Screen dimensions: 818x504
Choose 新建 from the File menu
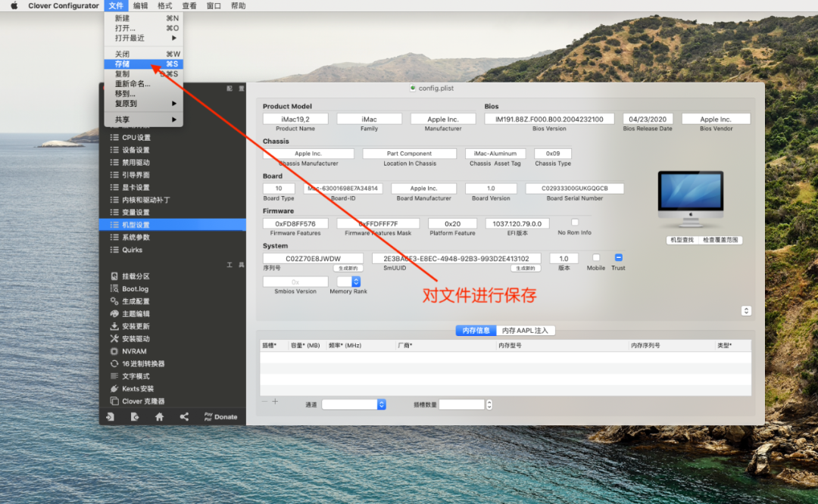pos(144,18)
